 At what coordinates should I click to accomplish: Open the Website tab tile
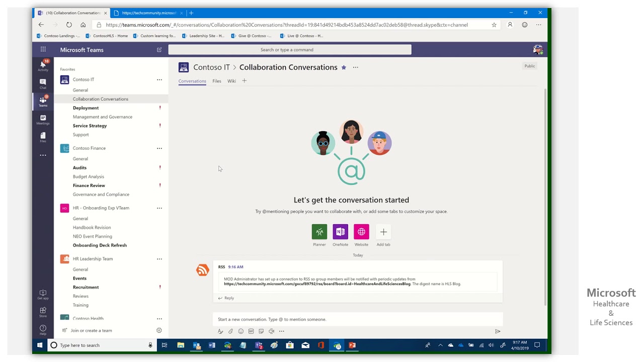pyautogui.click(x=361, y=232)
